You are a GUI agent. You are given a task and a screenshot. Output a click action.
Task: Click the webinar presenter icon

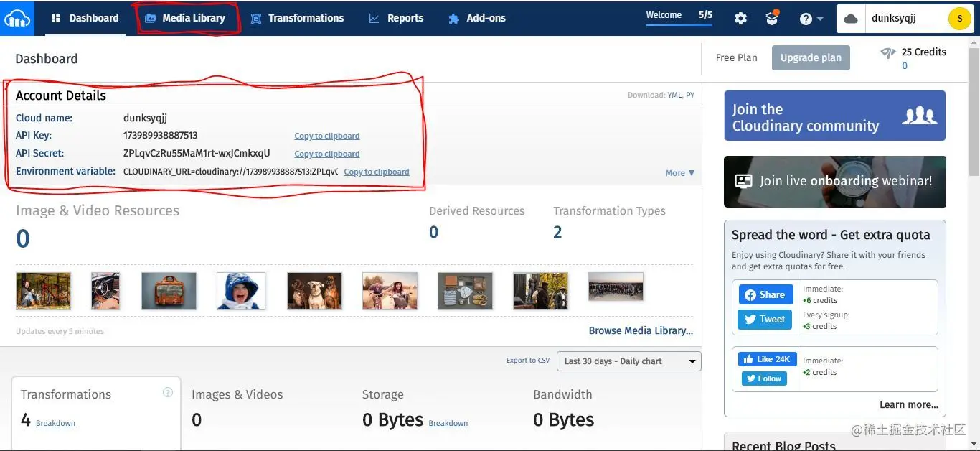pyautogui.click(x=743, y=181)
